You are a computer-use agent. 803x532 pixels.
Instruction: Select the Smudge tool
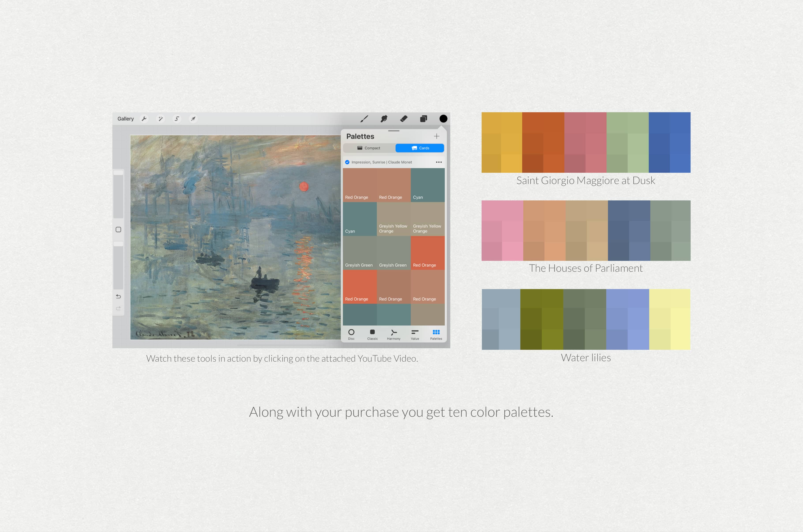(384, 119)
